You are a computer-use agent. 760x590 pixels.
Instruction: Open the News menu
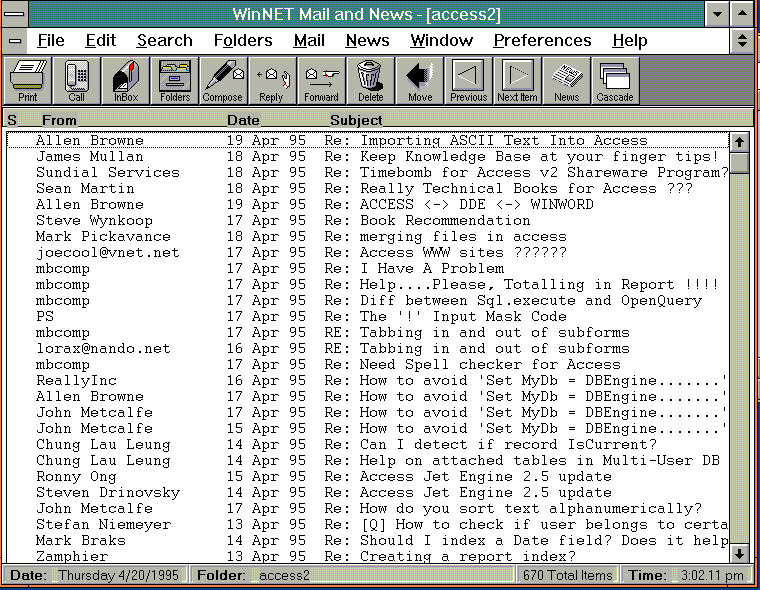pyautogui.click(x=367, y=41)
